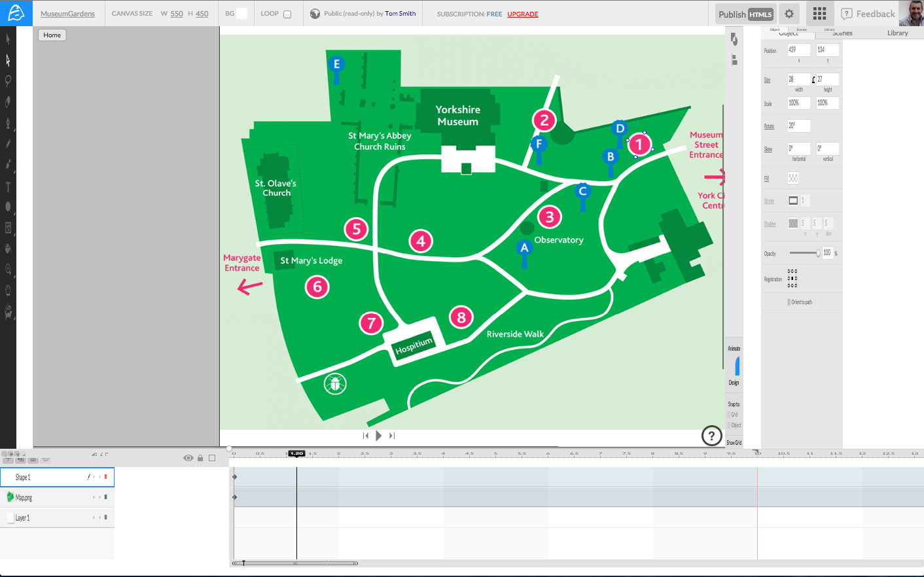Open the Fill color swatch
This screenshot has width=924, height=577.
(793, 178)
